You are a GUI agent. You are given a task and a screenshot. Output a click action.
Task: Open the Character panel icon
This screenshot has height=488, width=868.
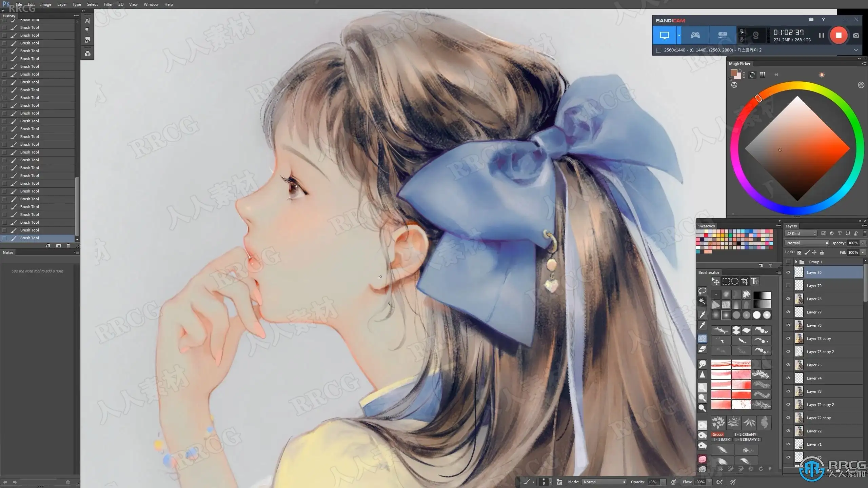(x=87, y=21)
